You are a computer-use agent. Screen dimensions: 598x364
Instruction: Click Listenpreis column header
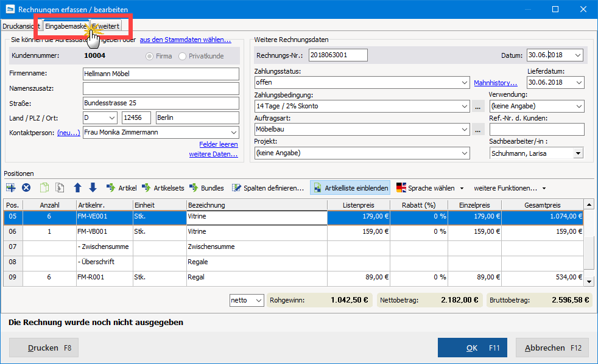point(359,205)
